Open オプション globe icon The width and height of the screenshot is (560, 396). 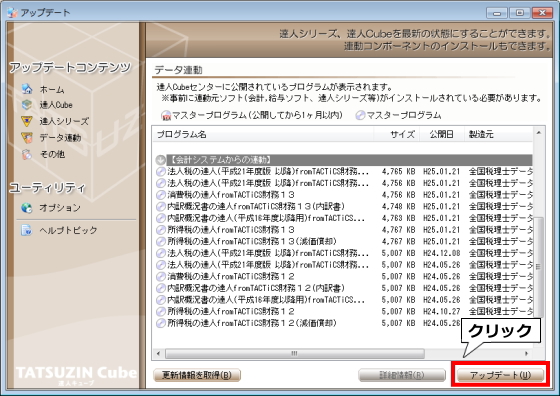[x=27, y=207]
